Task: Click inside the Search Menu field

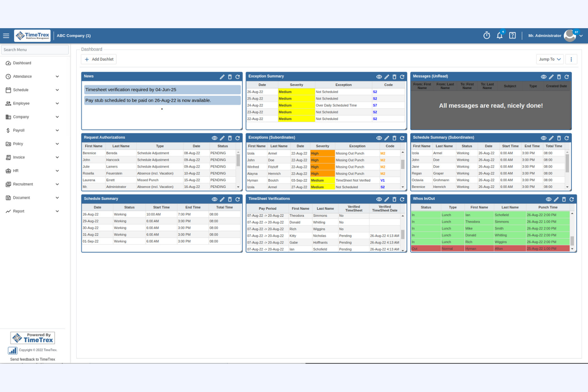Action: [x=35, y=49]
